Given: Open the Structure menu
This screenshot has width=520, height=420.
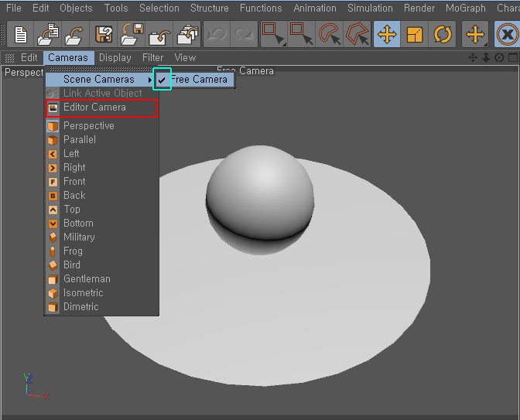Looking at the screenshot, I should click(210, 8).
